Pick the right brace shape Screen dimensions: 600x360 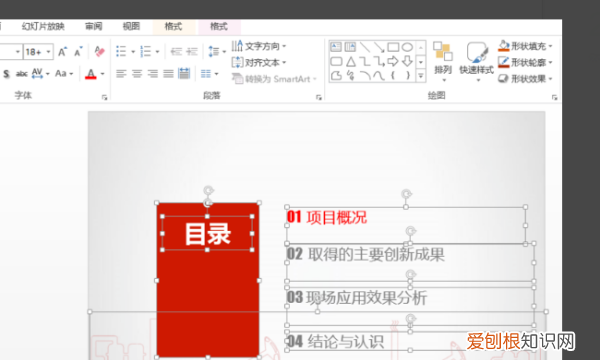(x=408, y=75)
